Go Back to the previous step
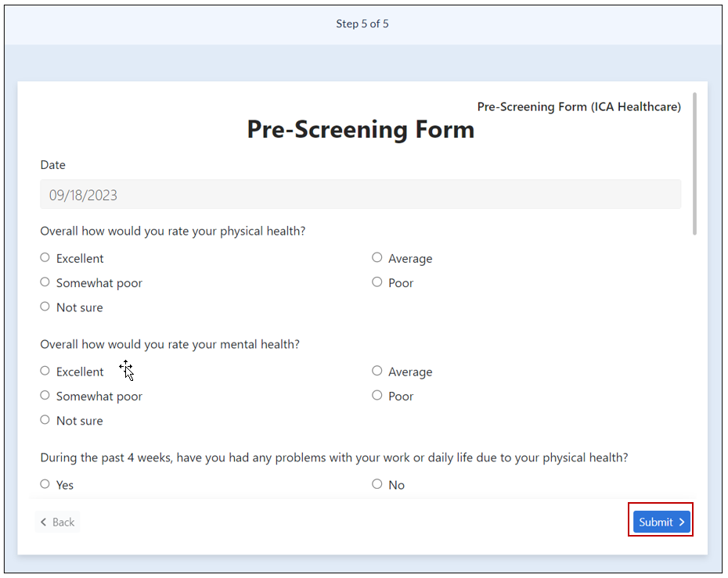The width and height of the screenshot is (728, 578). (x=57, y=522)
